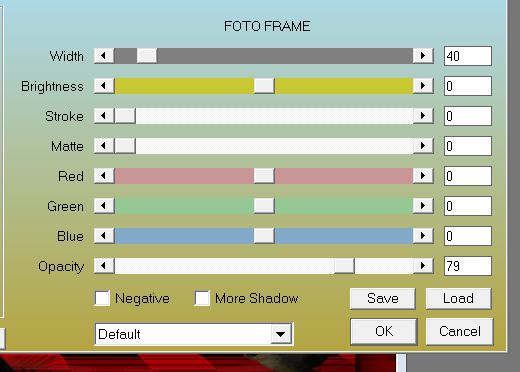
Task: Click the Cancel button
Action: point(459,331)
